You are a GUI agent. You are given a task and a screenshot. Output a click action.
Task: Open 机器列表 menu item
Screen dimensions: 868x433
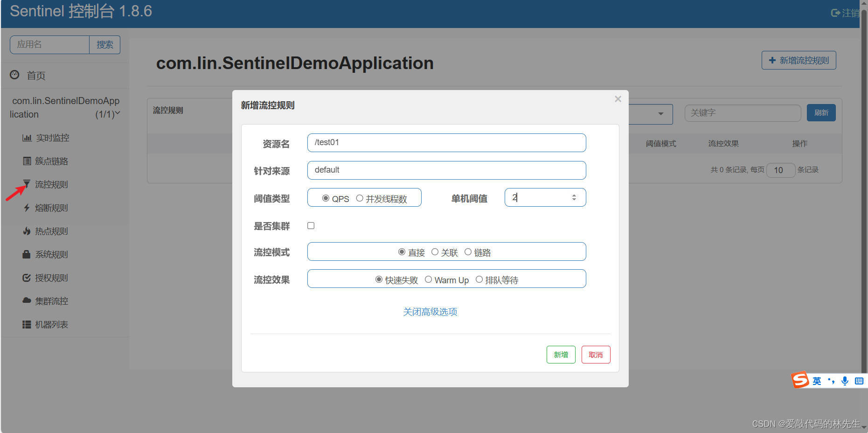[52, 324]
